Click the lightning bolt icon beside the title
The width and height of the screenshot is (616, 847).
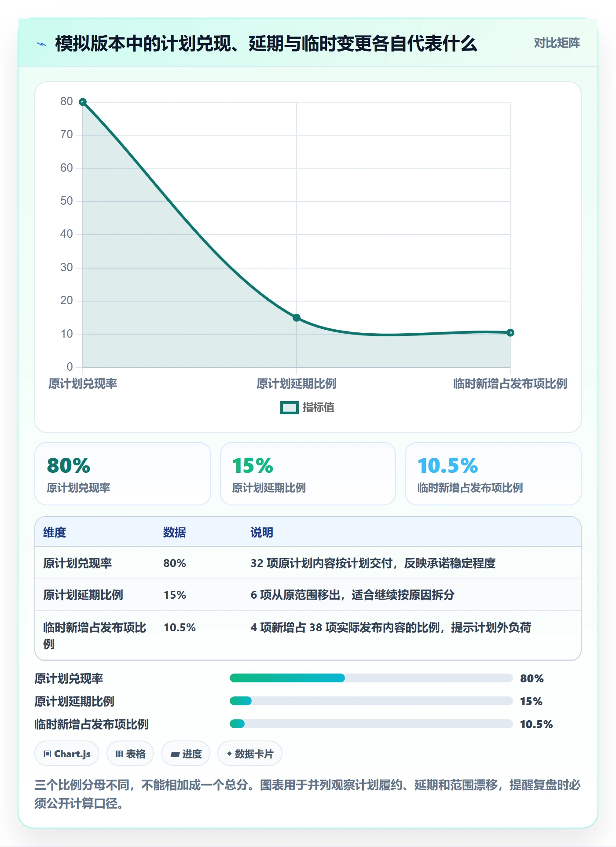(x=42, y=44)
